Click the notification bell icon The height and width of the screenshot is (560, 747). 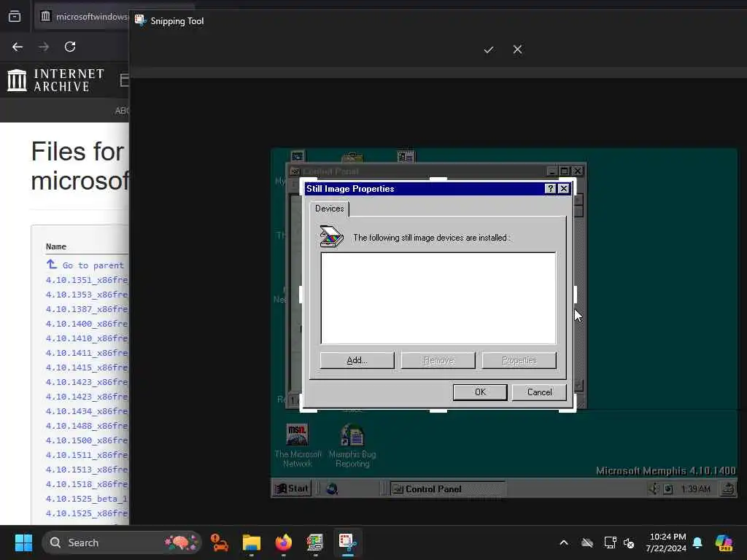(697, 542)
